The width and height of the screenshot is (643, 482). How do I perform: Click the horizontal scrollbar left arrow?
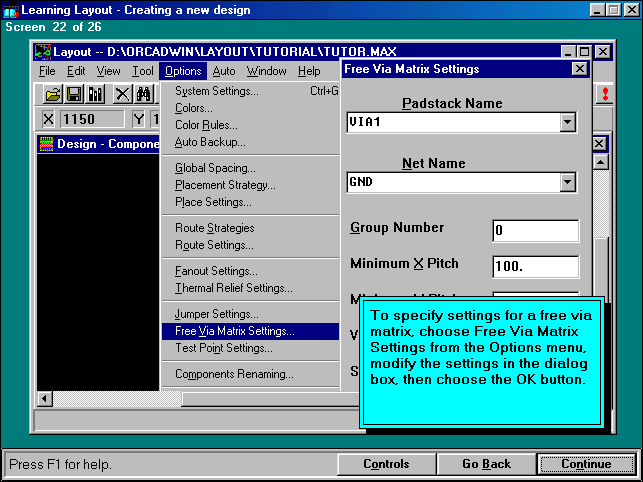45,399
